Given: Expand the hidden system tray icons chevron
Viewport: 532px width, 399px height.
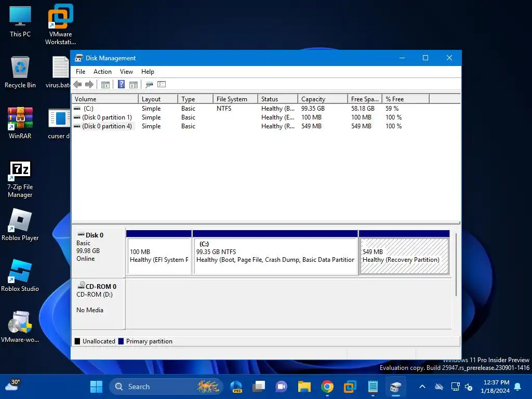Looking at the screenshot, I should tap(422, 387).
